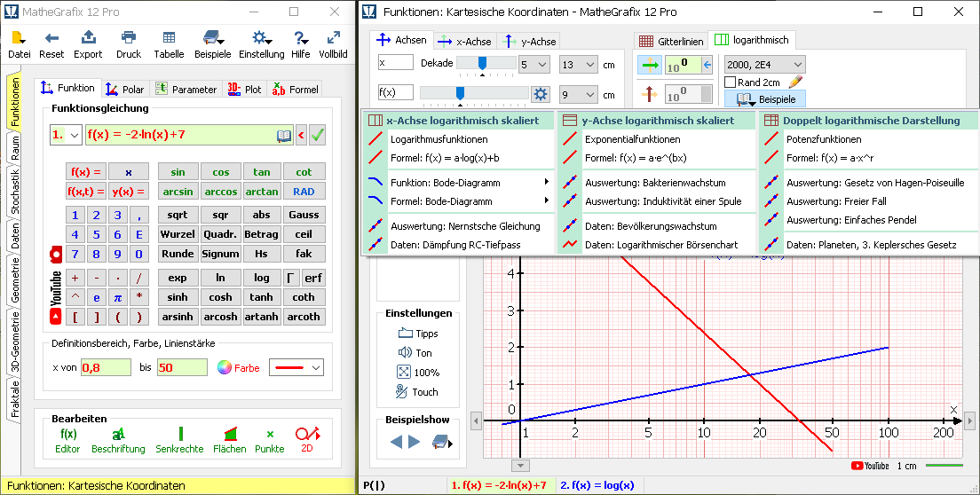Open the Beispiele dropdown button under logarithmisch

765,99
